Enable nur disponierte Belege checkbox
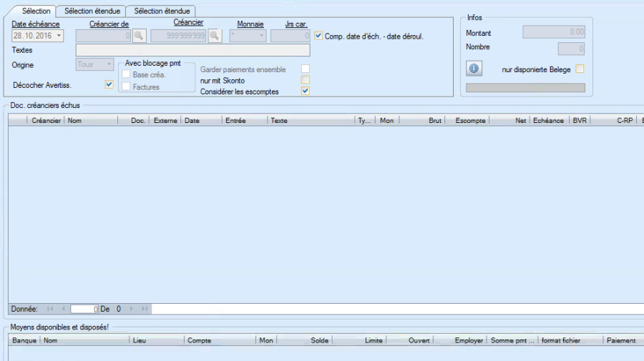Screen dimensions: 644x361 (x=580, y=69)
